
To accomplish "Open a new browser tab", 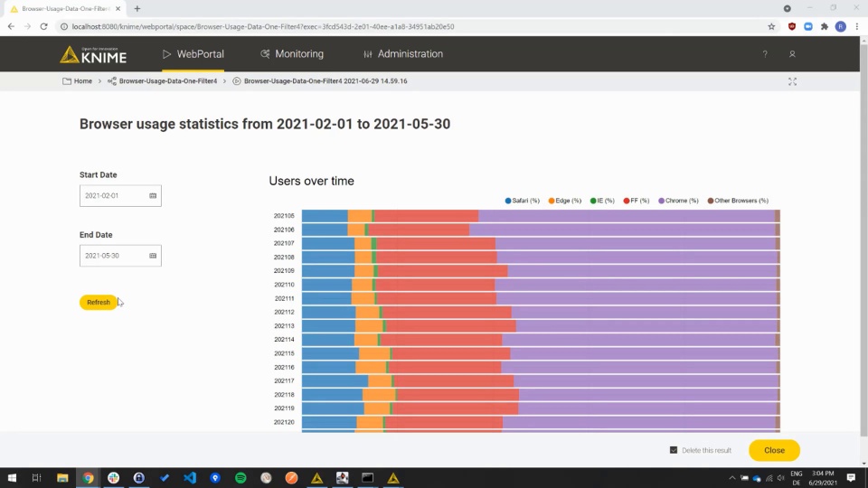I will [x=137, y=9].
